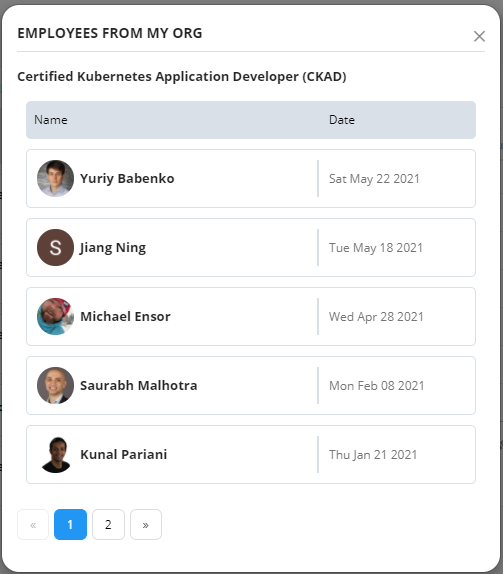
Task: Click the Sat May 22 2021 date
Action: 374,179
